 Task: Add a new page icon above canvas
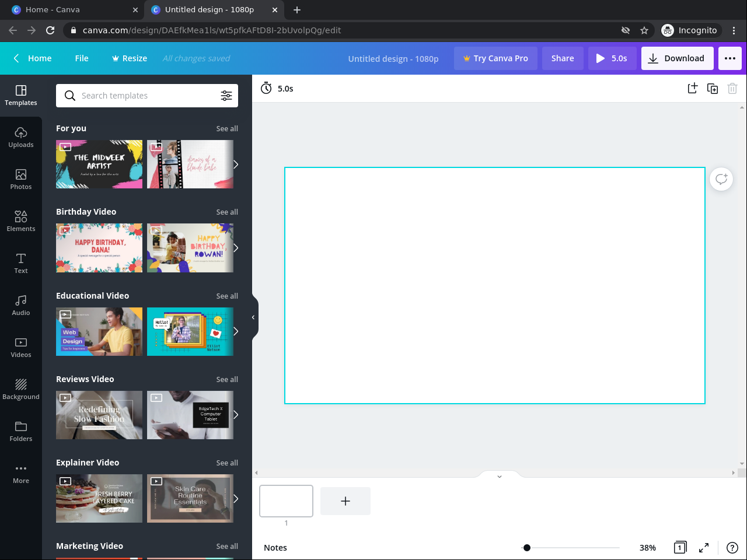coord(693,89)
